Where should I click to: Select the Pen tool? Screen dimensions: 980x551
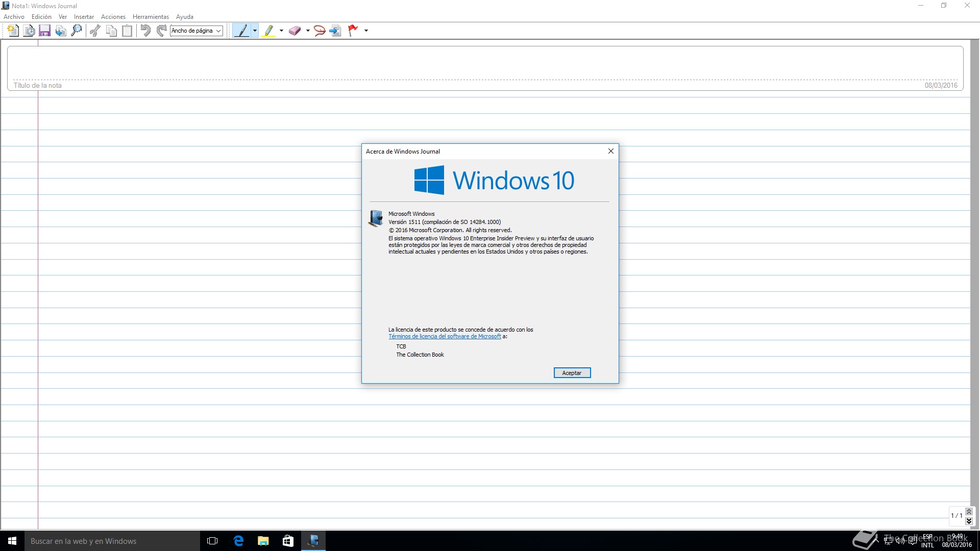tap(242, 31)
